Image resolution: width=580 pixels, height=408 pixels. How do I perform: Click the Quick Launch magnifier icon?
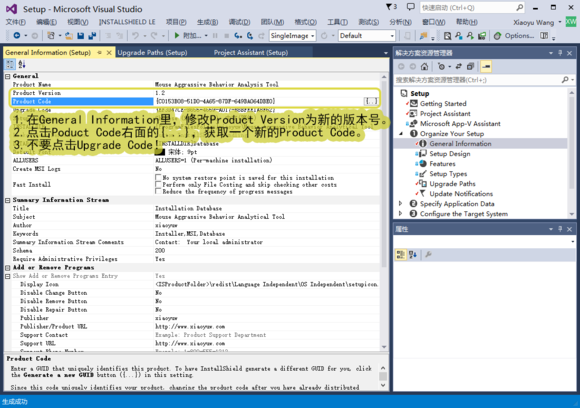519,7
